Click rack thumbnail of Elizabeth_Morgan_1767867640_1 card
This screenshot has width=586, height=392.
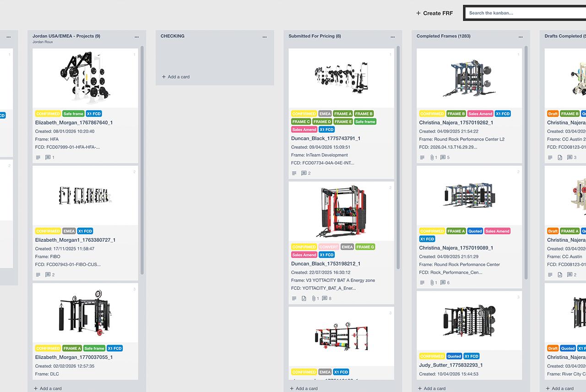point(85,78)
